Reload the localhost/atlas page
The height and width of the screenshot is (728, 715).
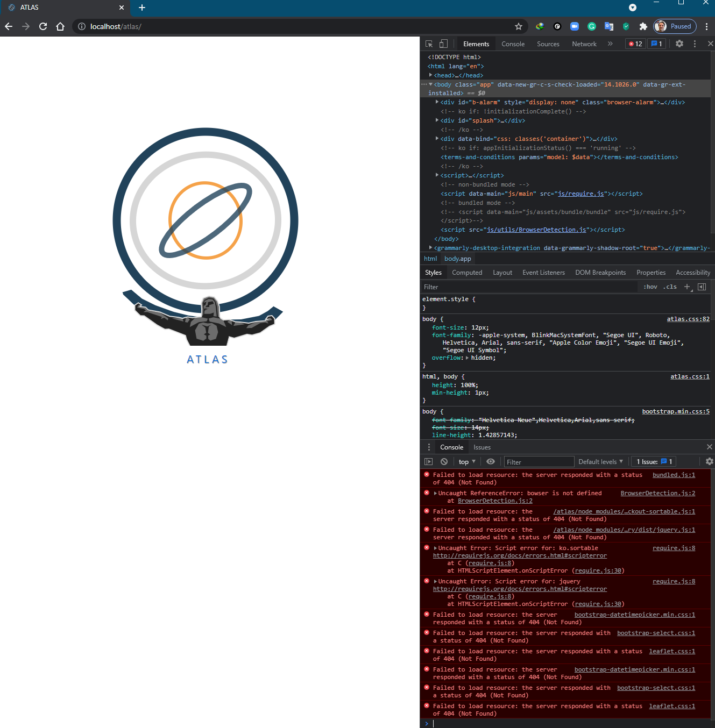43,26
